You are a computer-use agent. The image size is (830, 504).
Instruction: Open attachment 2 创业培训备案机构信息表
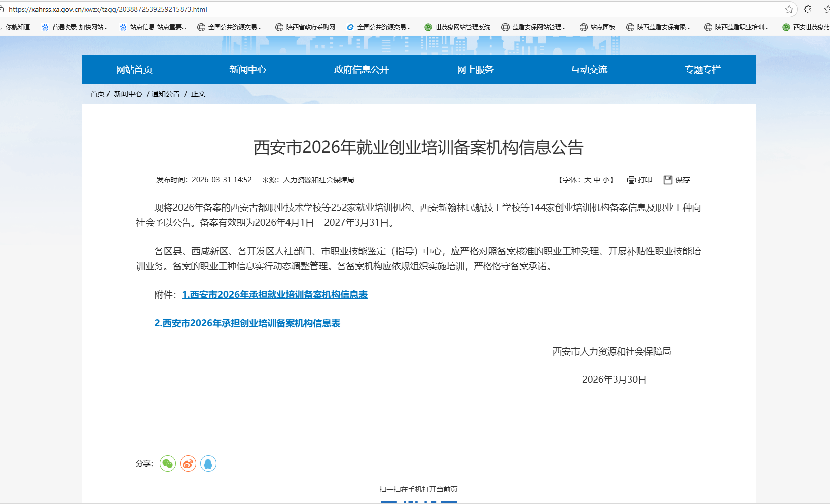pyautogui.click(x=247, y=323)
